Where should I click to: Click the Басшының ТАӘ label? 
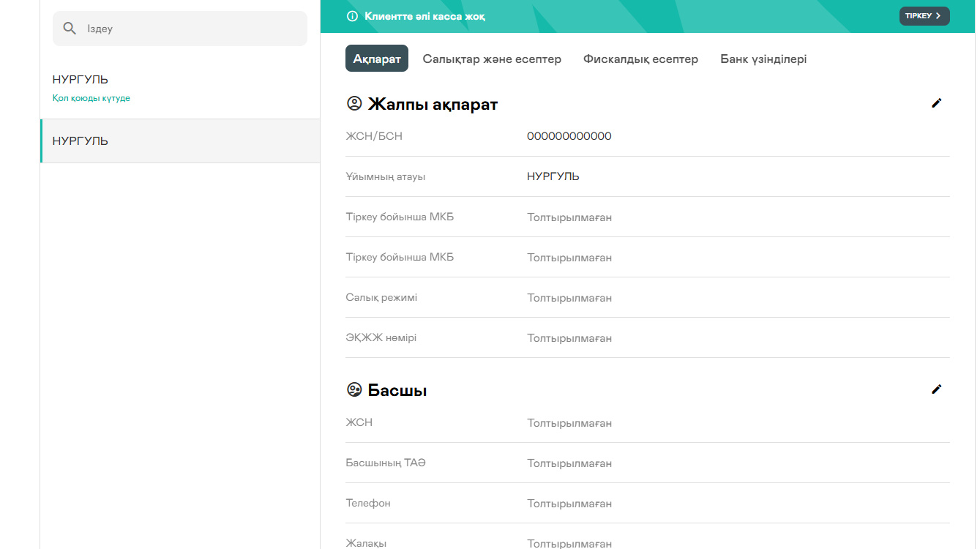pyautogui.click(x=385, y=463)
